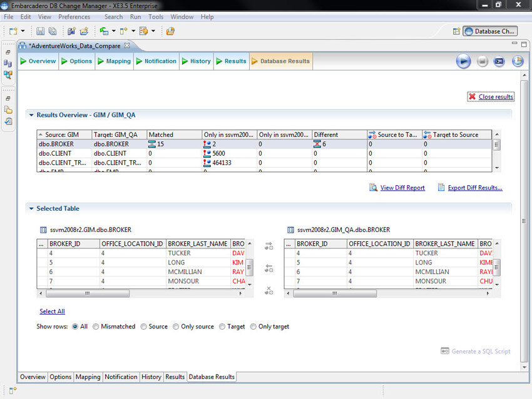
Task: Click the third left sidebar icon
Action: point(8,74)
